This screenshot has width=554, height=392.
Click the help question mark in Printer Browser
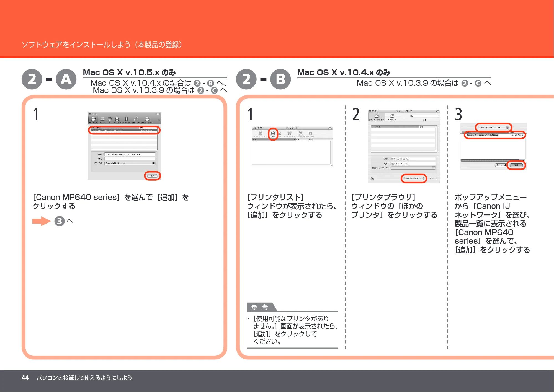pyautogui.click(x=372, y=179)
